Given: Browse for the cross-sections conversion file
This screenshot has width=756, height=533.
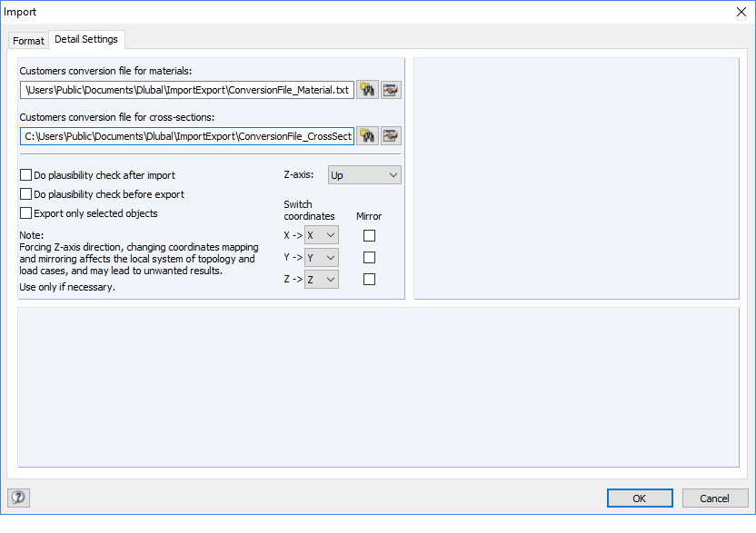Looking at the screenshot, I should coord(367,135).
